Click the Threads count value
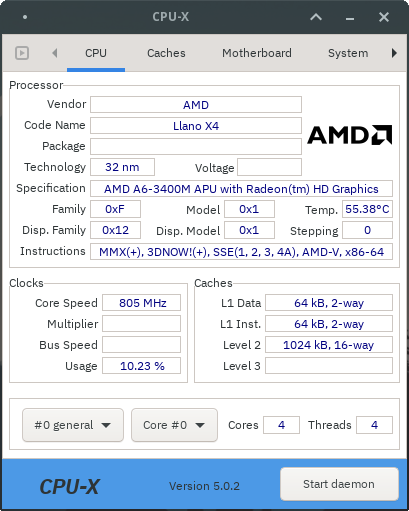Screen dimensions: 409x511 tap(374, 425)
